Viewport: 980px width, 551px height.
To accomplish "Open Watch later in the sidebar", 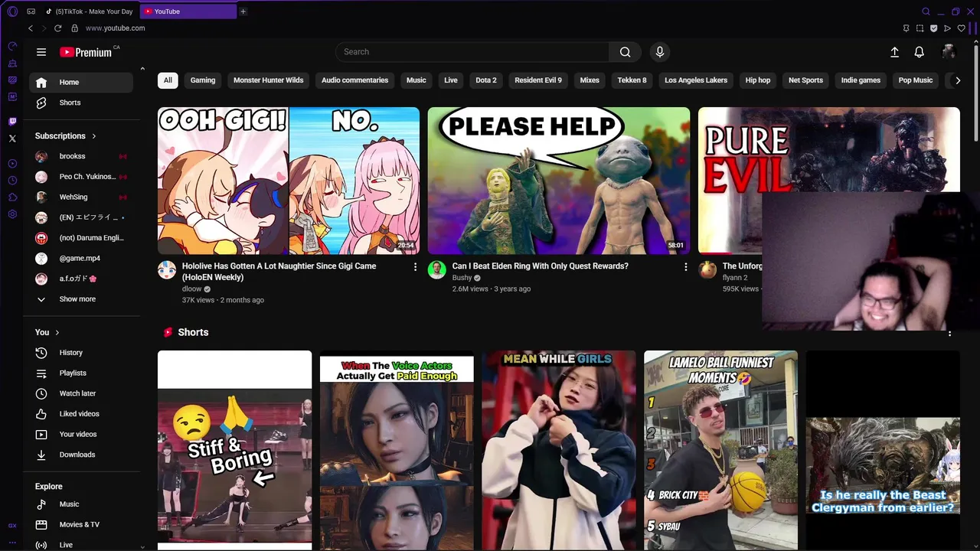I will coord(81,393).
